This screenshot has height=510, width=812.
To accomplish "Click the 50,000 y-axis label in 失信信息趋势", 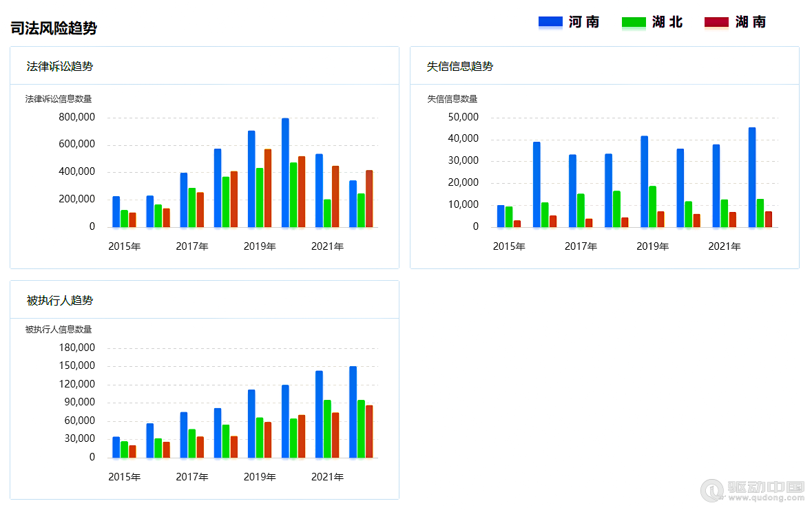I will pyautogui.click(x=463, y=117).
